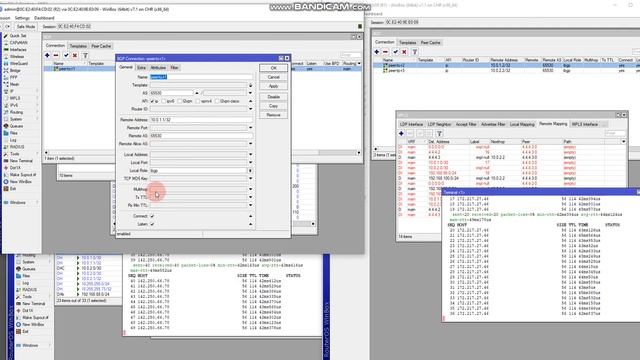Screen dimensions: 640x360
Task: Add entry in MPLS Remote Mapping window
Action: point(401,133)
